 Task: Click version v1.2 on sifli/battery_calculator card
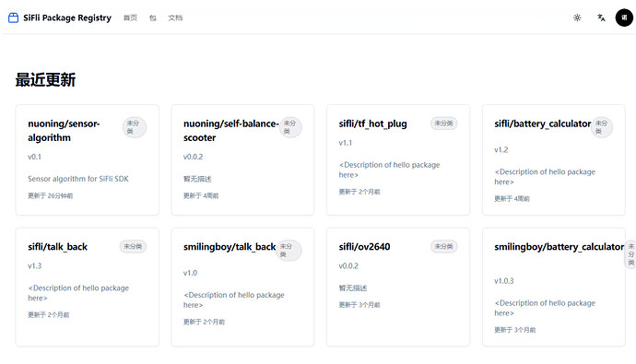coord(501,150)
